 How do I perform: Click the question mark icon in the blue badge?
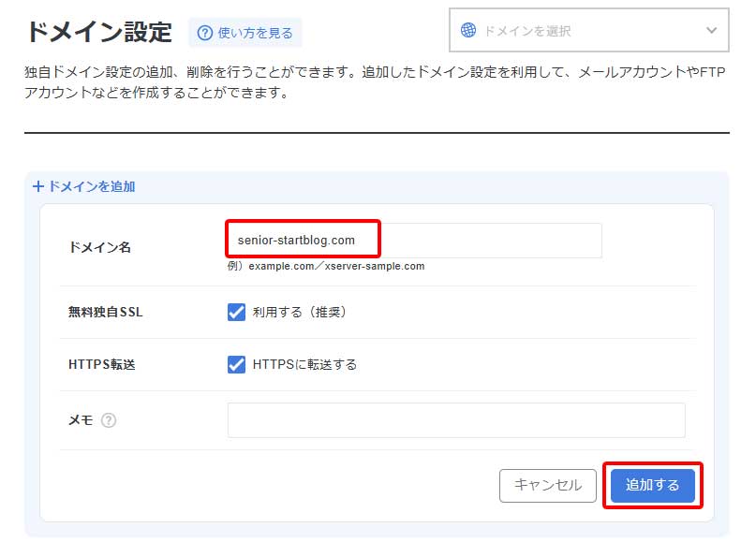coord(205,32)
